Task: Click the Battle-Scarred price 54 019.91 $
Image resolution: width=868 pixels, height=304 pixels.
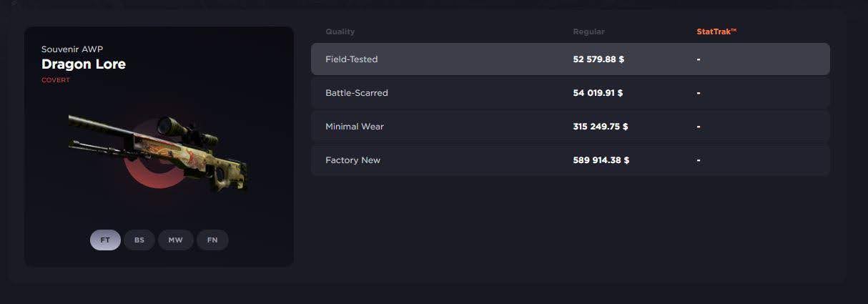Action: pyautogui.click(x=598, y=93)
